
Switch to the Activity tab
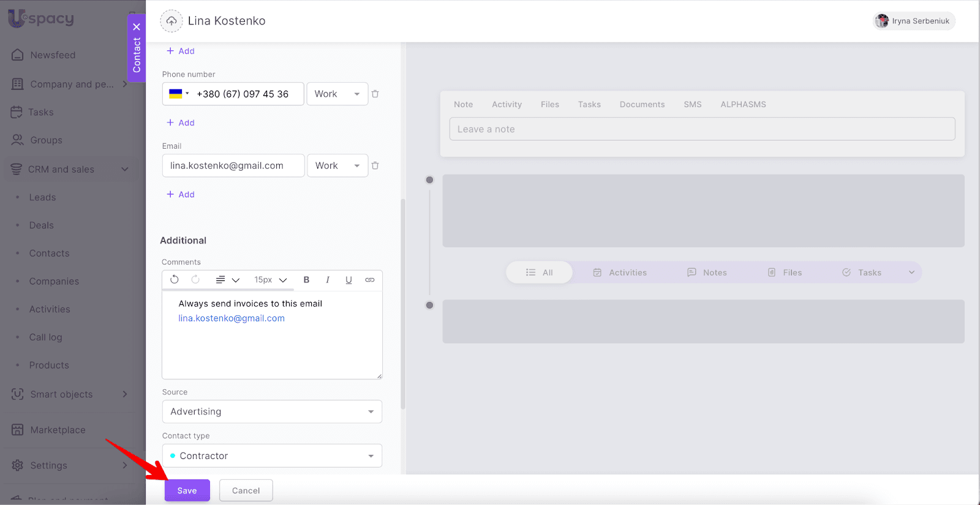507,105
